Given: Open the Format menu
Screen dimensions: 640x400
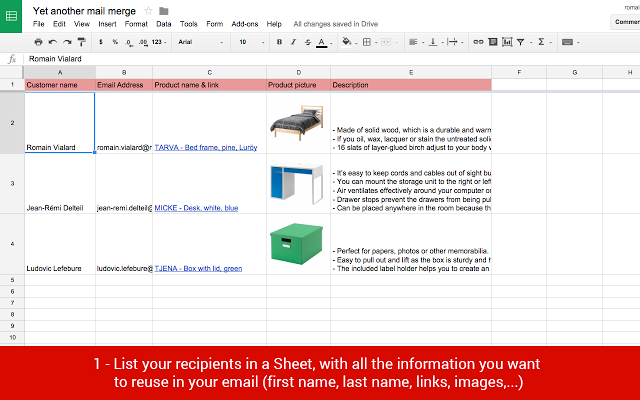Looking at the screenshot, I should coord(136,24).
